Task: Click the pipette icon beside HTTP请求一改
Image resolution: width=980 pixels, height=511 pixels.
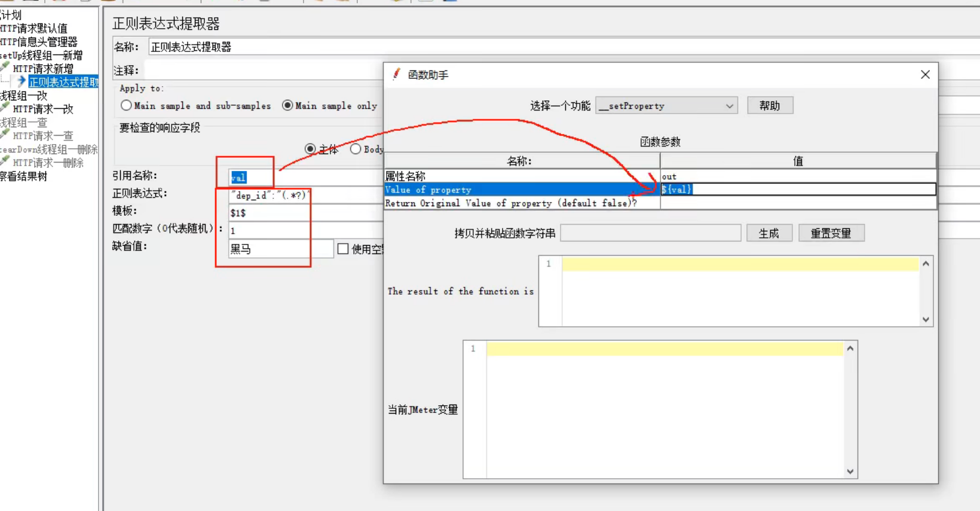Action: click(x=5, y=107)
